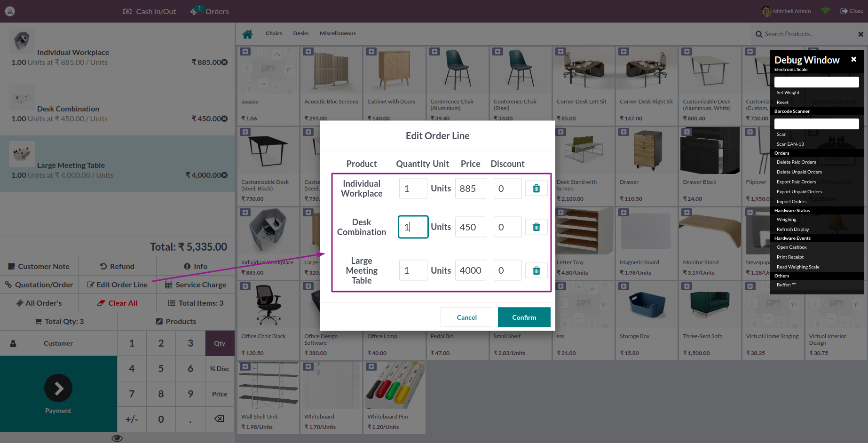Open the Miscellaneous category tab

338,33
